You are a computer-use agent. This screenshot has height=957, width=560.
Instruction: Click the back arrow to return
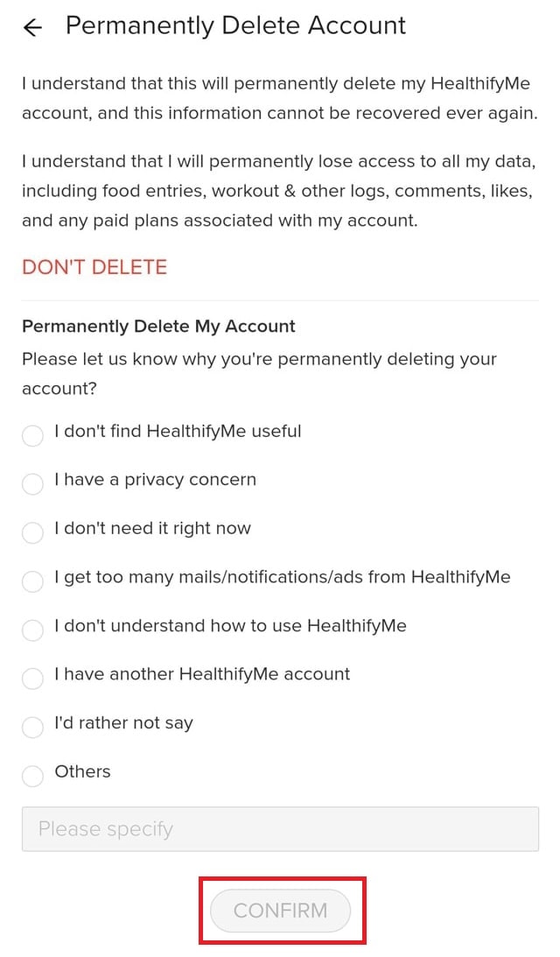tap(31, 27)
